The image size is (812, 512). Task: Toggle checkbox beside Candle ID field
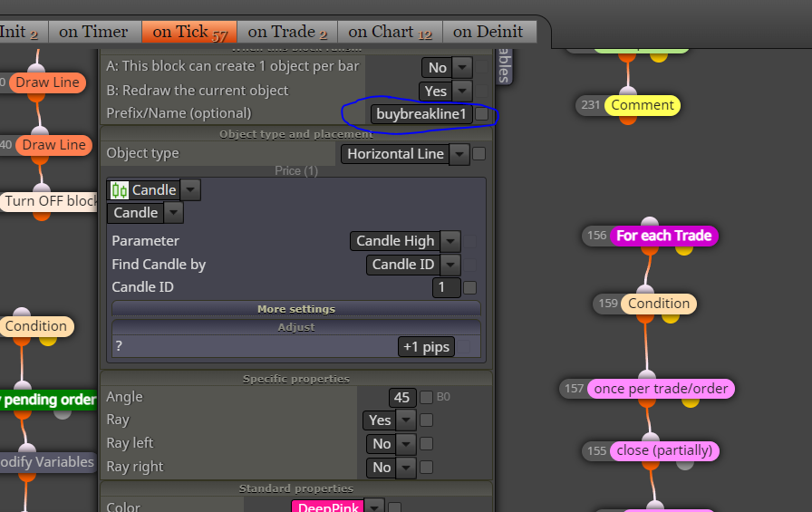(x=469, y=287)
